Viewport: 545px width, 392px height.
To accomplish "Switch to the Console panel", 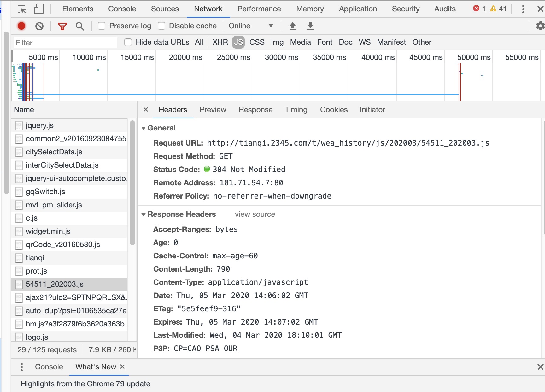I will pyautogui.click(x=122, y=9).
